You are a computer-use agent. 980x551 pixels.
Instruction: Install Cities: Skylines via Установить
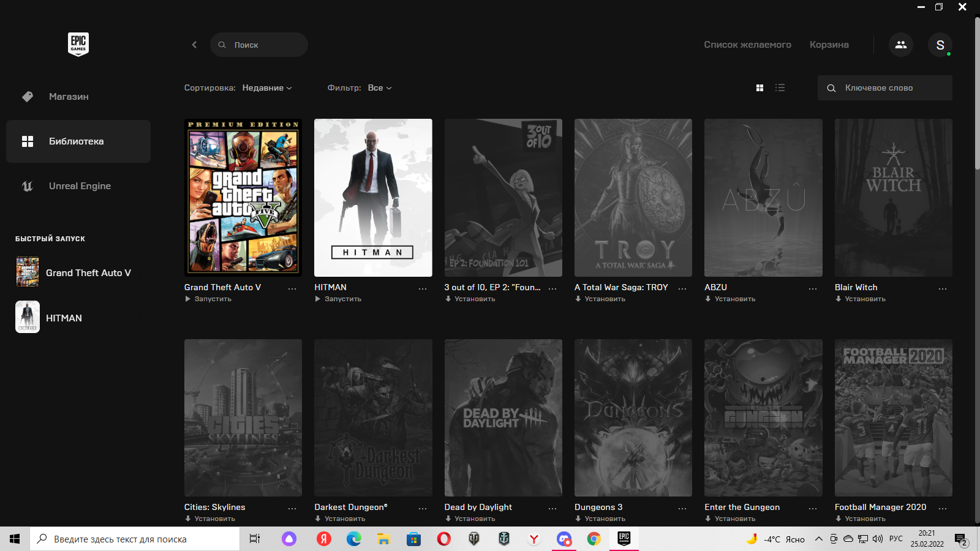tap(210, 519)
